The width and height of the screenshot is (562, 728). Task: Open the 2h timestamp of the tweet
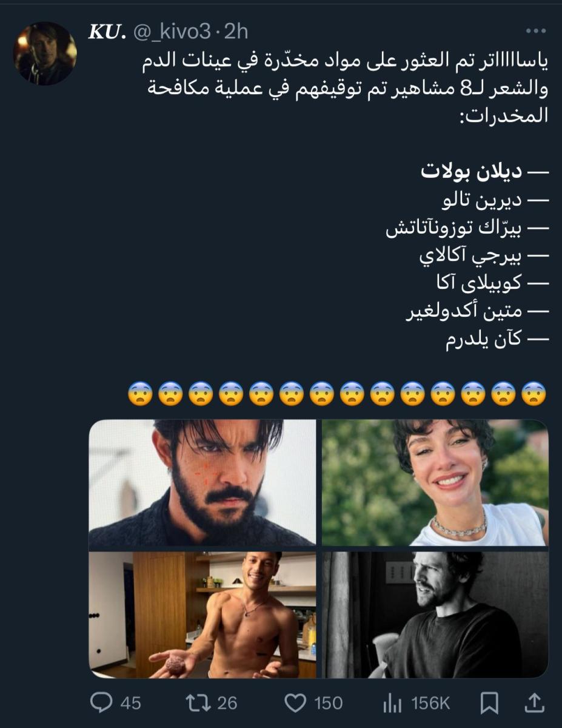[x=236, y=32]
